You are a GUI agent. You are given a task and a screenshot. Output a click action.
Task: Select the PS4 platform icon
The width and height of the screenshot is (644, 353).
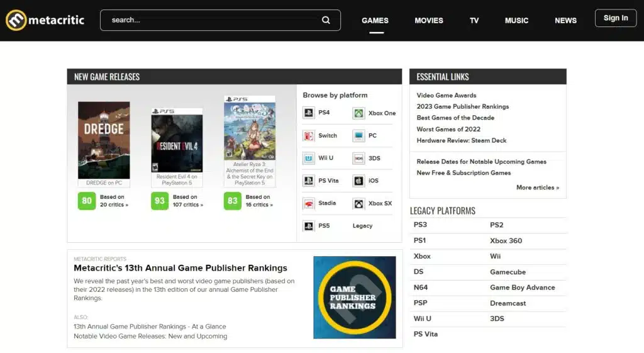pyautogui.click(x=308, y=113)
